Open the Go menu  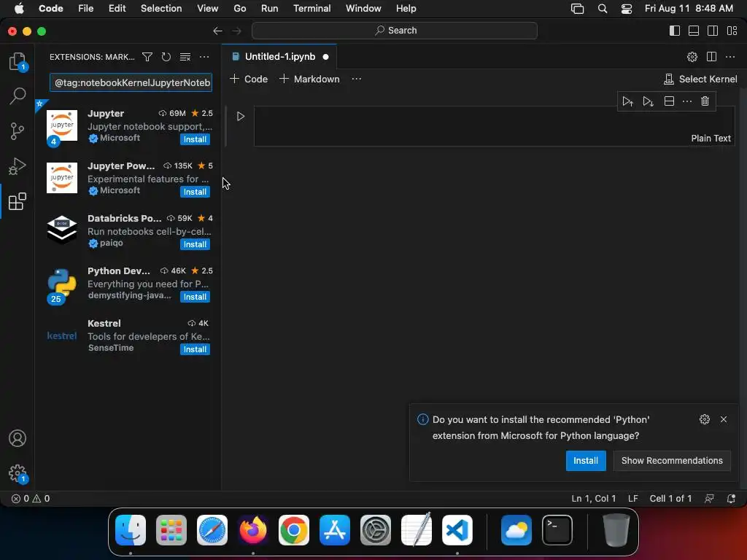click(x=239, y=9)
